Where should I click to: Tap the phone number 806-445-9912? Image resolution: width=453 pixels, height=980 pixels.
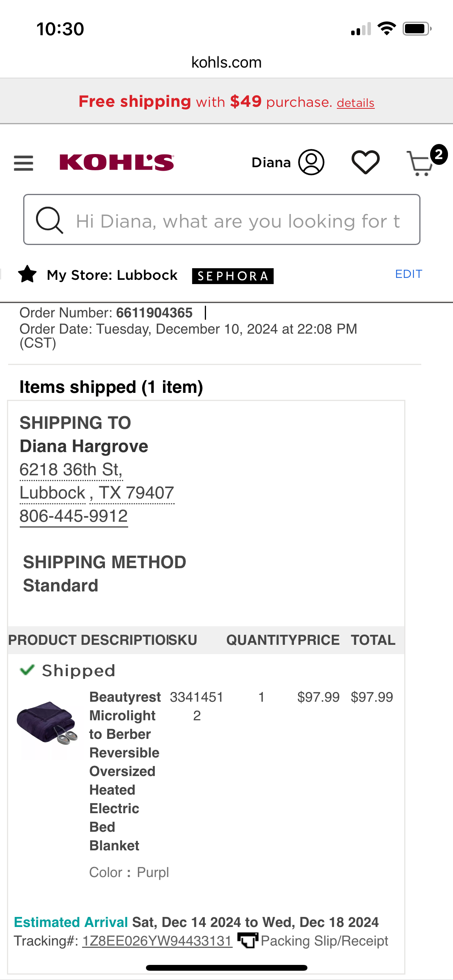[x=74, y=516]
